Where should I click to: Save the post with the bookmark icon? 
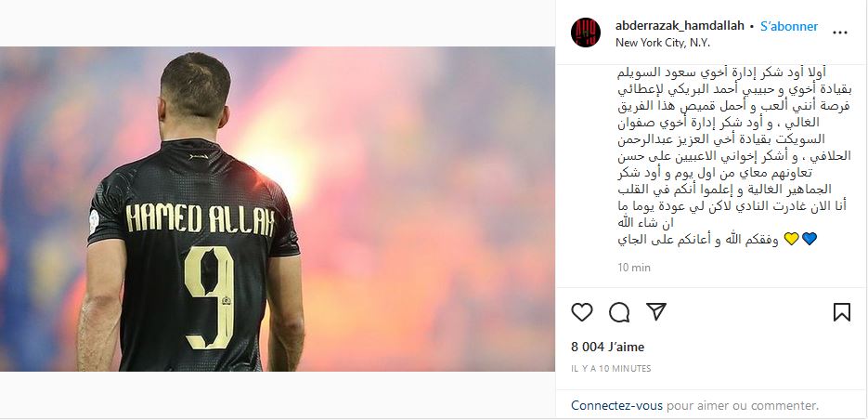[x=841, y=312]
